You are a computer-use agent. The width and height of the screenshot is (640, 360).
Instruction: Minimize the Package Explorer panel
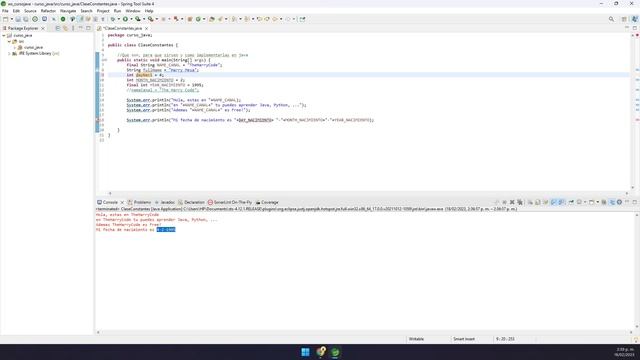tap(81, 28)
